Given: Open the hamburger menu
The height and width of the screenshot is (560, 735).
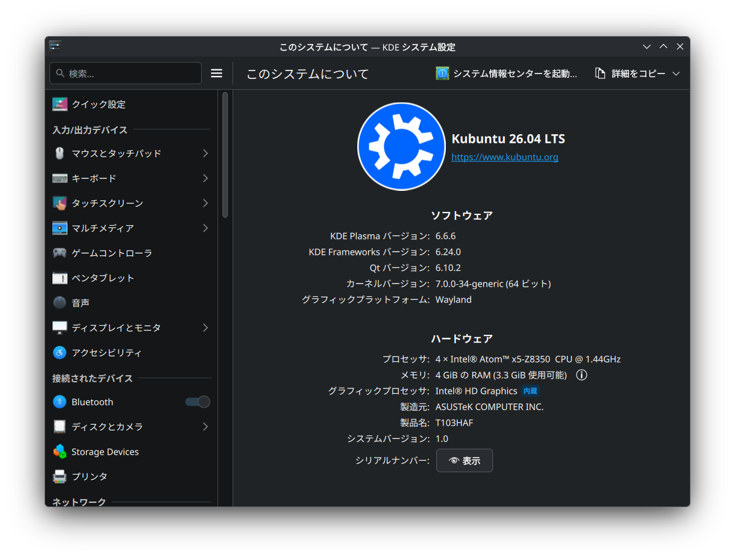Looking at the screenshot, I should click(216, 73).
